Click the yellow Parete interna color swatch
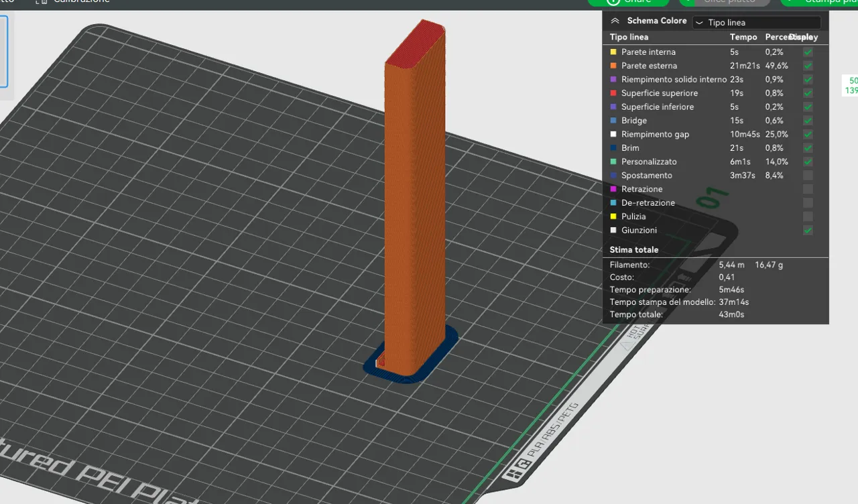 [x=613, y=52]
